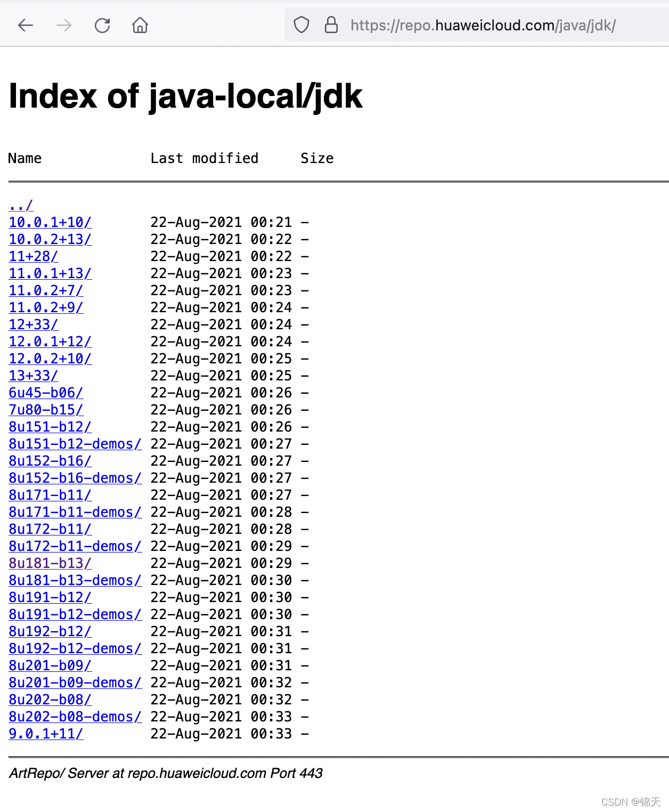Click inside the address bar
The height and width of the screenshot is (812, 669).
point(479,25)
